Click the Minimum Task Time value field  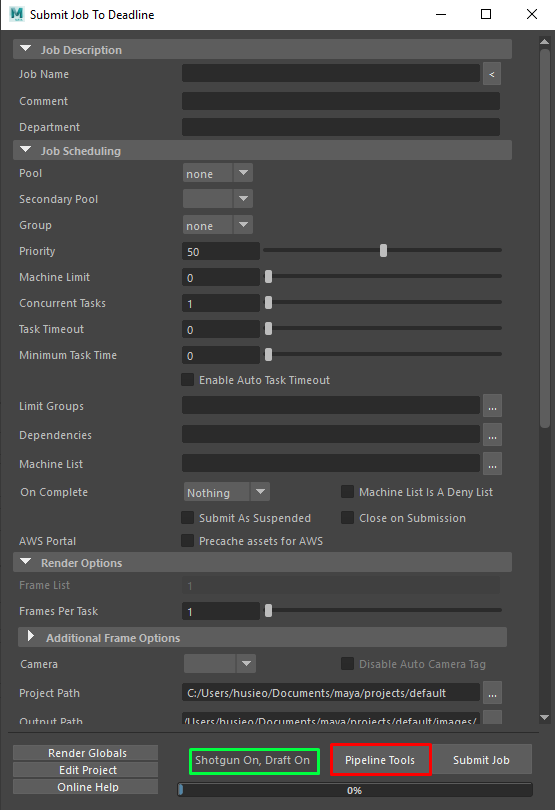(x=221, y=355)
